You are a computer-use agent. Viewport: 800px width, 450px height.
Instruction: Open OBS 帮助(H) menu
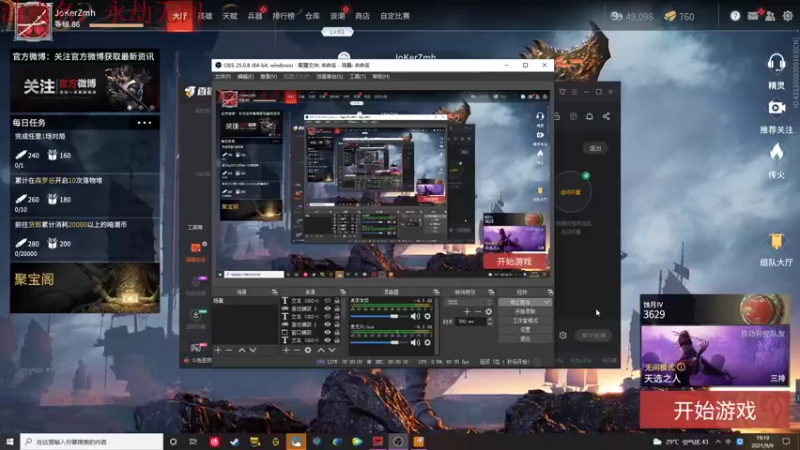point(381,77)
